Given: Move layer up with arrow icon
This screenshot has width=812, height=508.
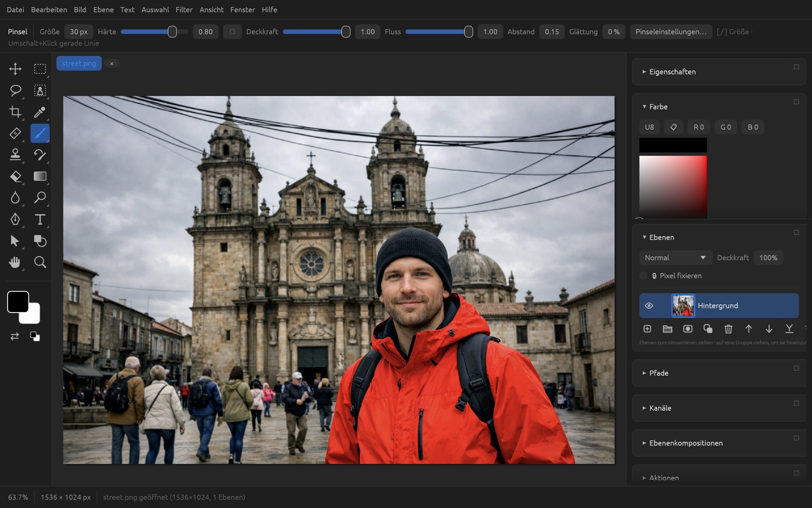Looking at the screenshot, I should click(748, 329).
